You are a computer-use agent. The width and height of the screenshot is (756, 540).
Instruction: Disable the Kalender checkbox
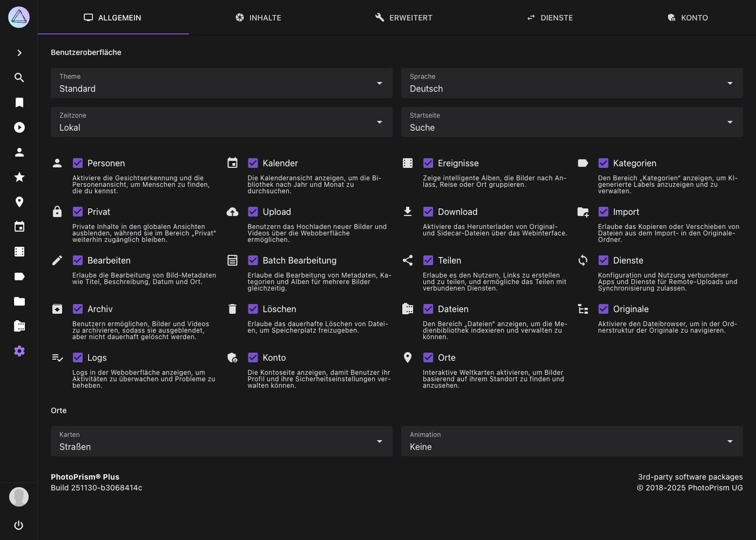tap(253, 162)
